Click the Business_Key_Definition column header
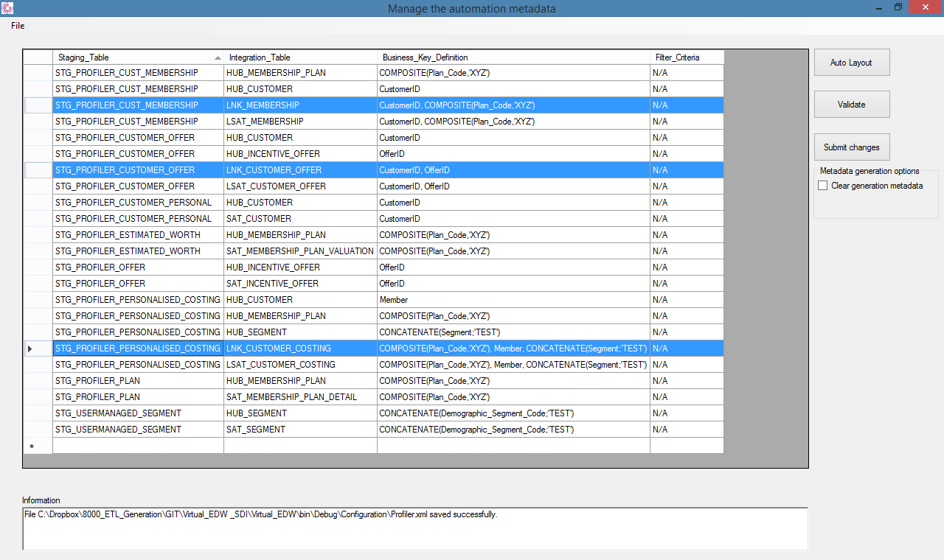This screenshot has width=944, height=560. tap(513, 57)
